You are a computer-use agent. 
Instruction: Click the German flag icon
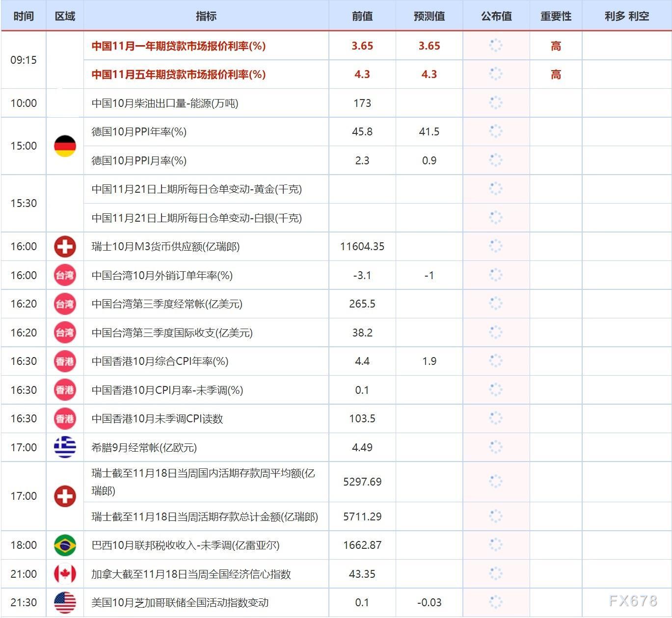coord(65,146)
